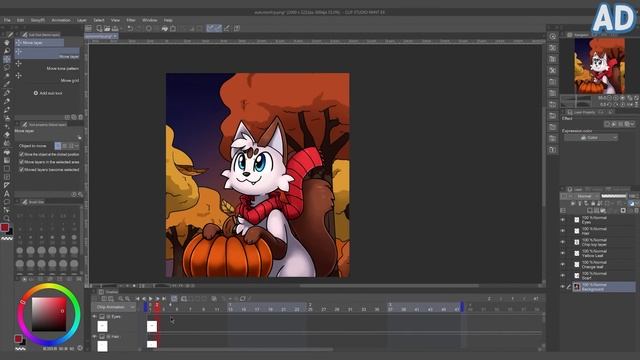This screenshot has width=640, height=360.
Task: Open Object to move dropdown arrow
Action: coord(77,146)
